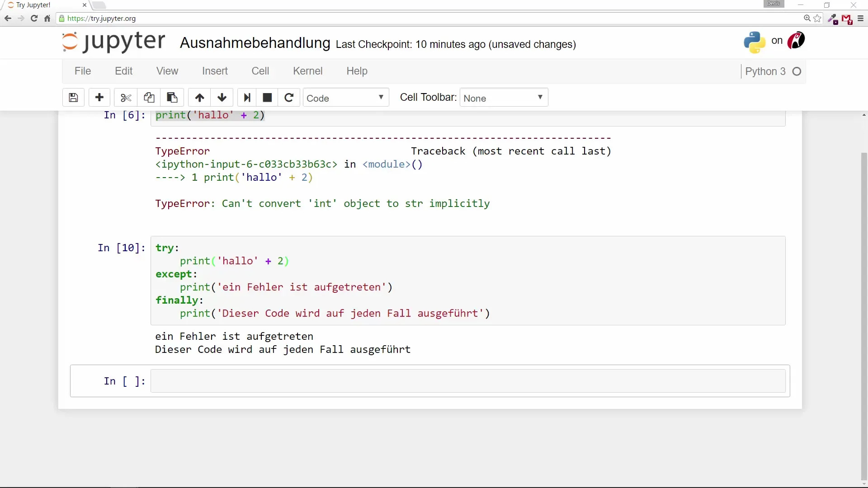Viewport: 868px width, 488px height.
Task: Open the browser zoom magnifier icon
Action: click(807, 19)
